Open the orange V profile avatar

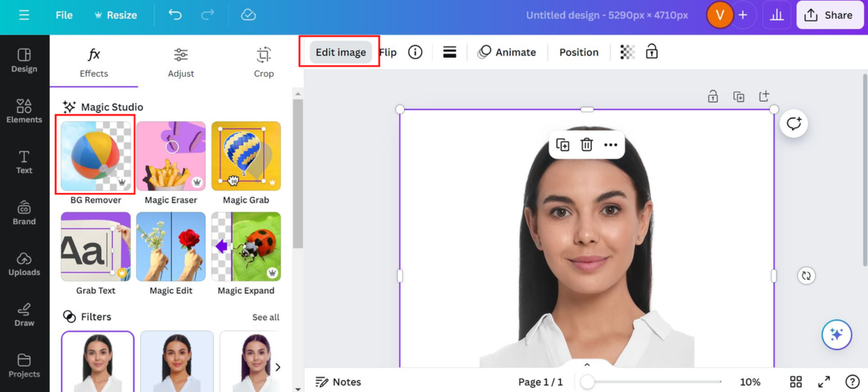click(x=720, y=15)
